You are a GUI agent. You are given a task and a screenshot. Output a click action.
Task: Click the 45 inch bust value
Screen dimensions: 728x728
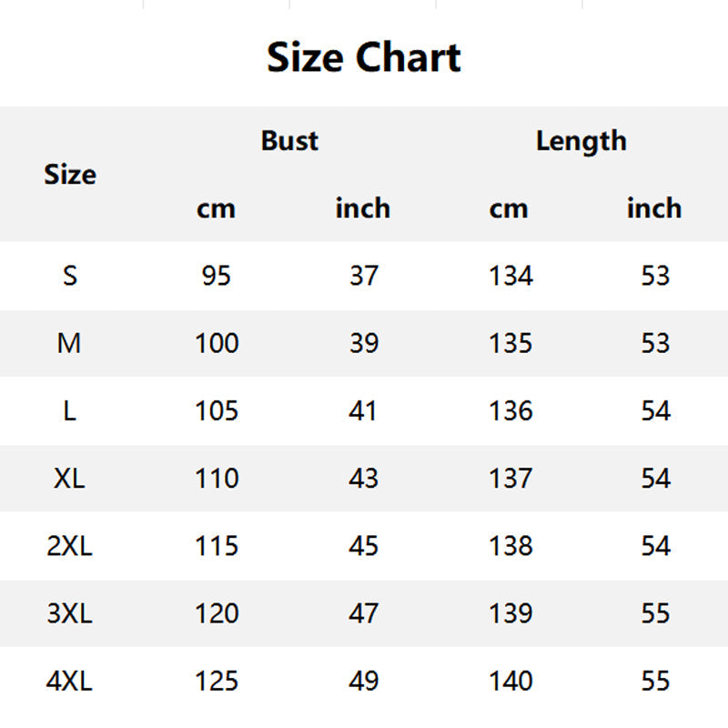pyautogui.click(x=363, y=545)
